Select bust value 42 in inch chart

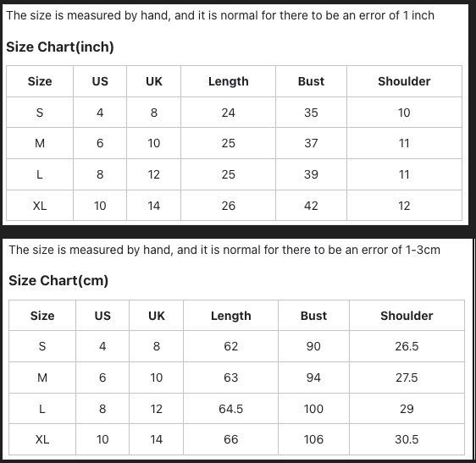311,206
